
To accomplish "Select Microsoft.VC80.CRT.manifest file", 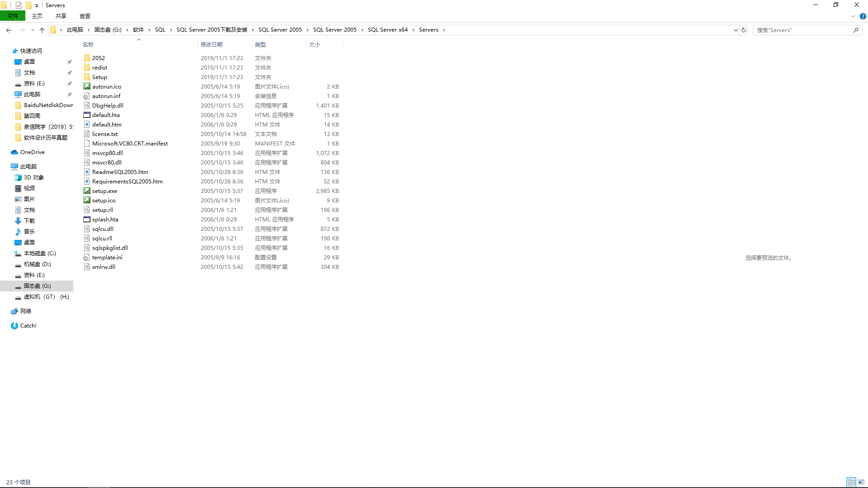I will coord(130,143).
